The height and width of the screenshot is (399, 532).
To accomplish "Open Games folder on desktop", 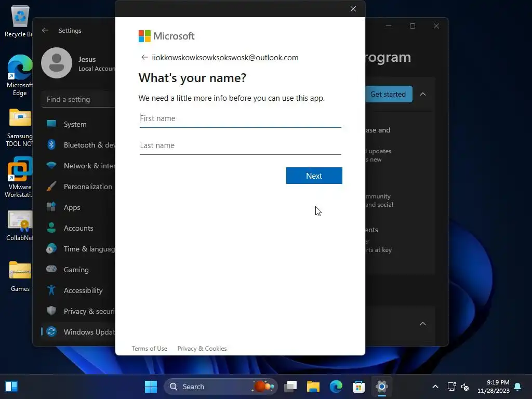I will click(20, 276).
